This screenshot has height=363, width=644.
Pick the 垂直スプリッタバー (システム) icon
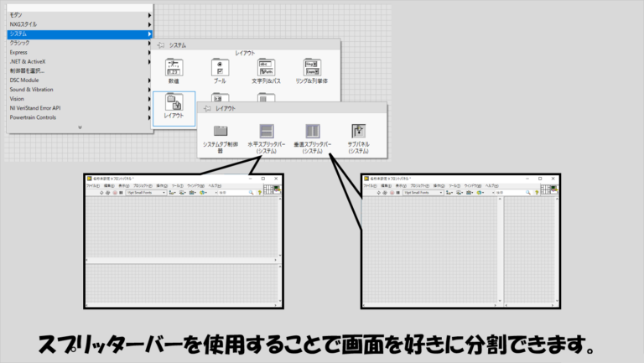313,132
